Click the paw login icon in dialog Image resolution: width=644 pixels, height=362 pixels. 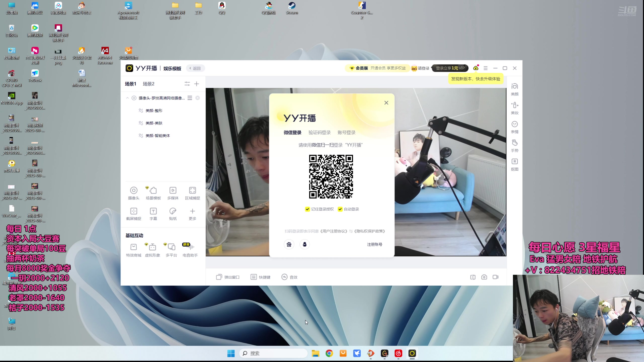pos(289,244)
